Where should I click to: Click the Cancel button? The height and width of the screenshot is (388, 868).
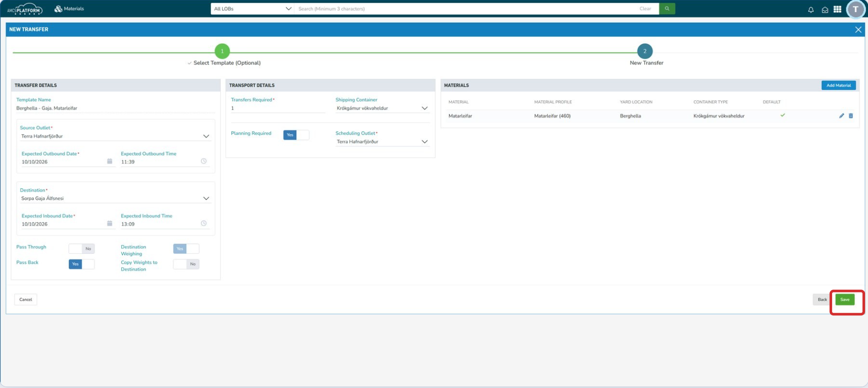coord(26,299)
